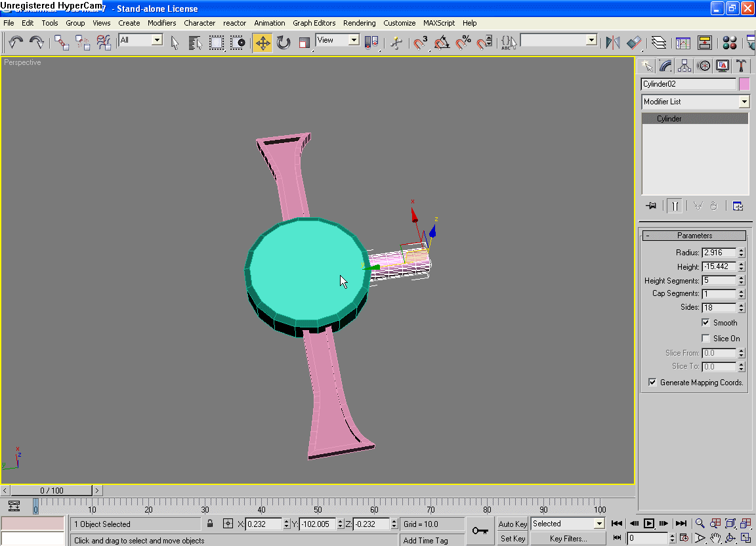756x546 pixels.
Task: Open the Material Editor icon
Action: pos(729,43)
